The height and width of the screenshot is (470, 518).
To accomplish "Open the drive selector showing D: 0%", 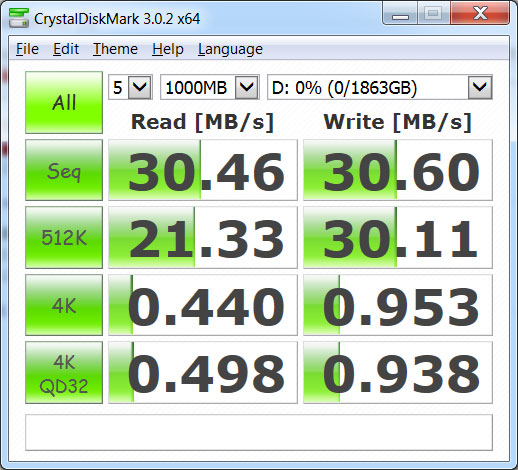I will (380, 87).
